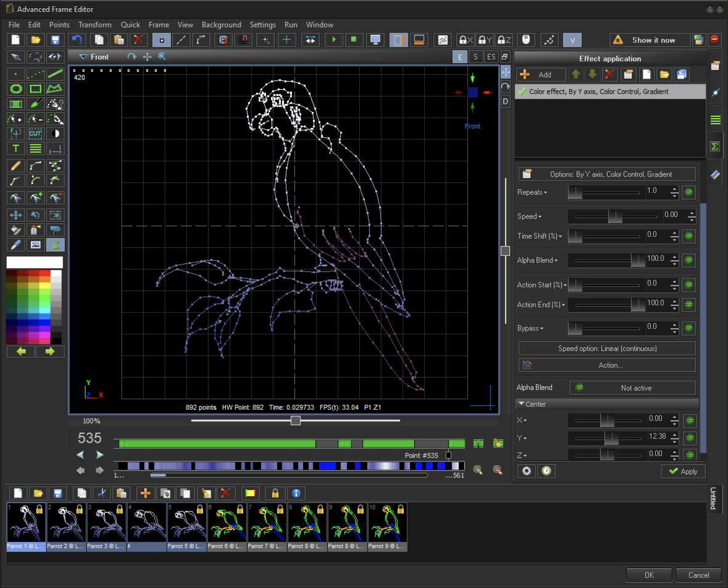Delete effect with the red X icon
Screen dimensions: 728x588
coord(610,74)
